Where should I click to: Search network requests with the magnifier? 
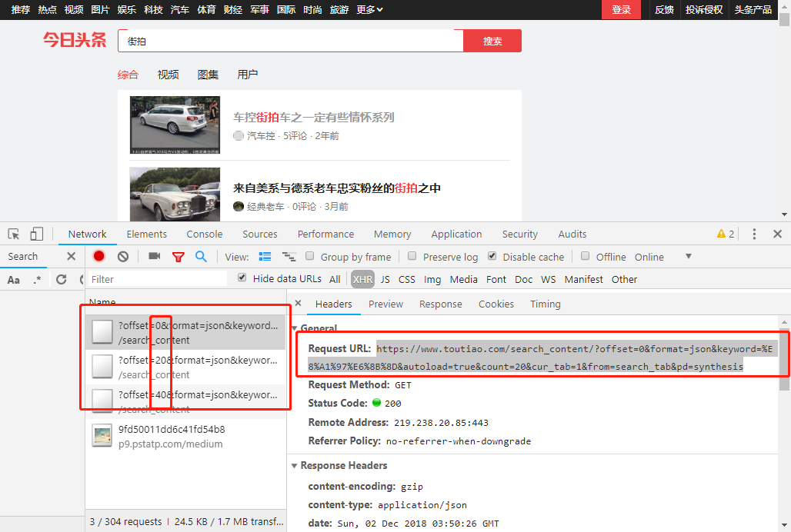(199, 256)
